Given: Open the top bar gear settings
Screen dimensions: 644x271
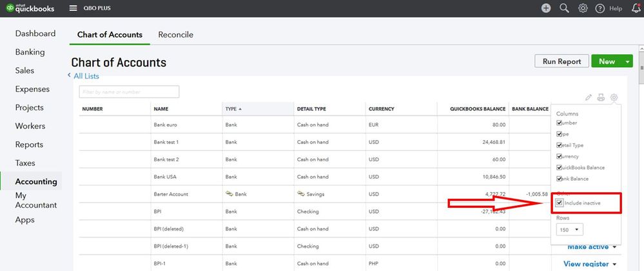Looking at the screenshot, I should 583,8.
